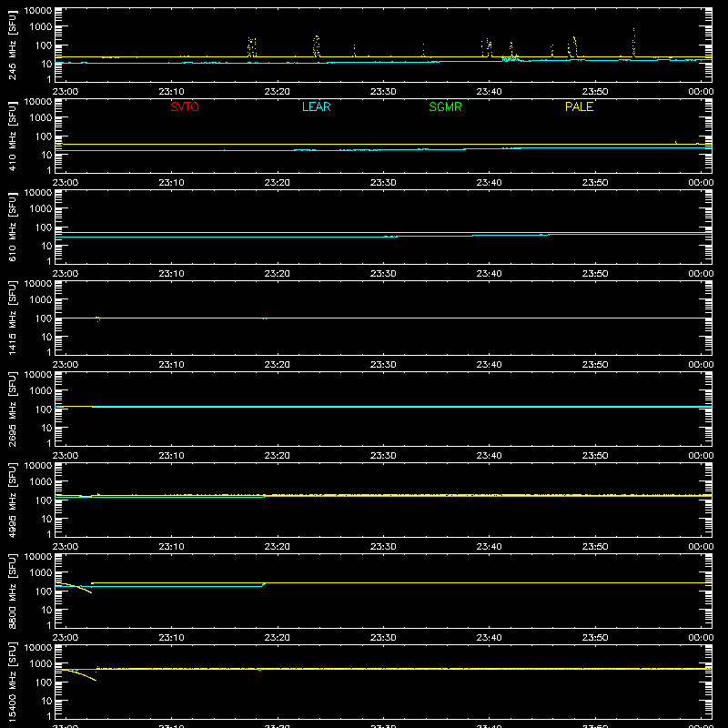728x728 pixels.
Task: Click the 410 MHz [SFU] axis label
Action: 13,136
